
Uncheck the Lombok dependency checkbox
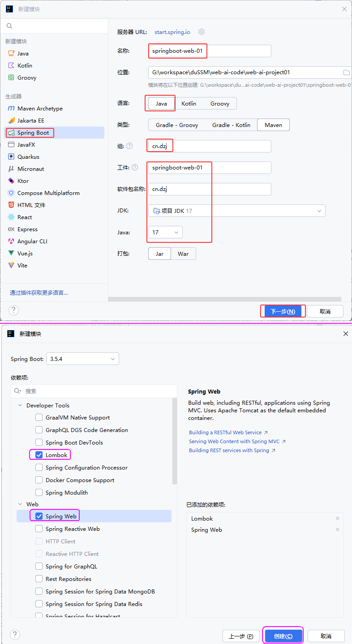point(39,455)
